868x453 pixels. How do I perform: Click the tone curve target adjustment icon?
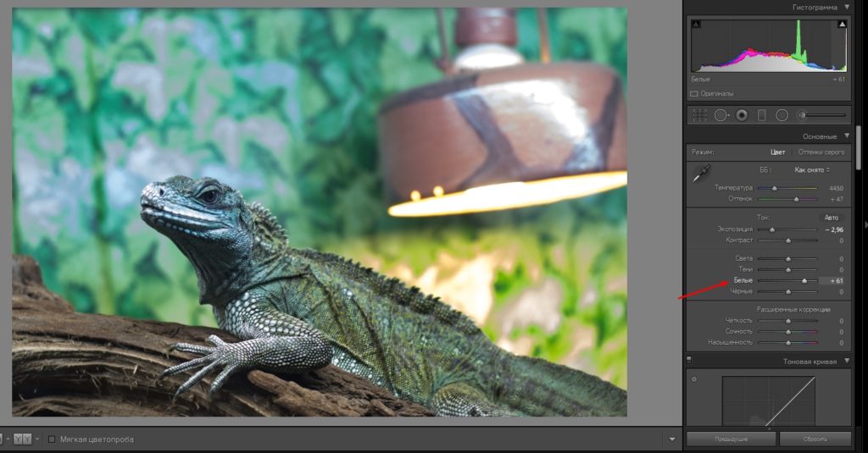click(x=694, y=378)
